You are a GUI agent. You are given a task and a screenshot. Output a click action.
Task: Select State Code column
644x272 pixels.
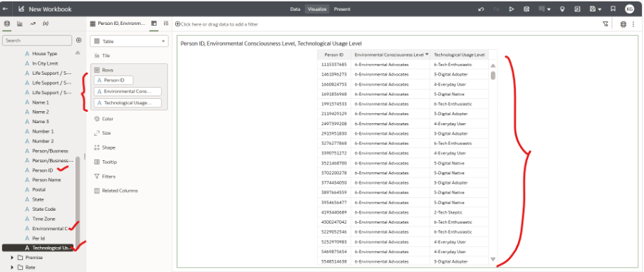coord(44,209)
